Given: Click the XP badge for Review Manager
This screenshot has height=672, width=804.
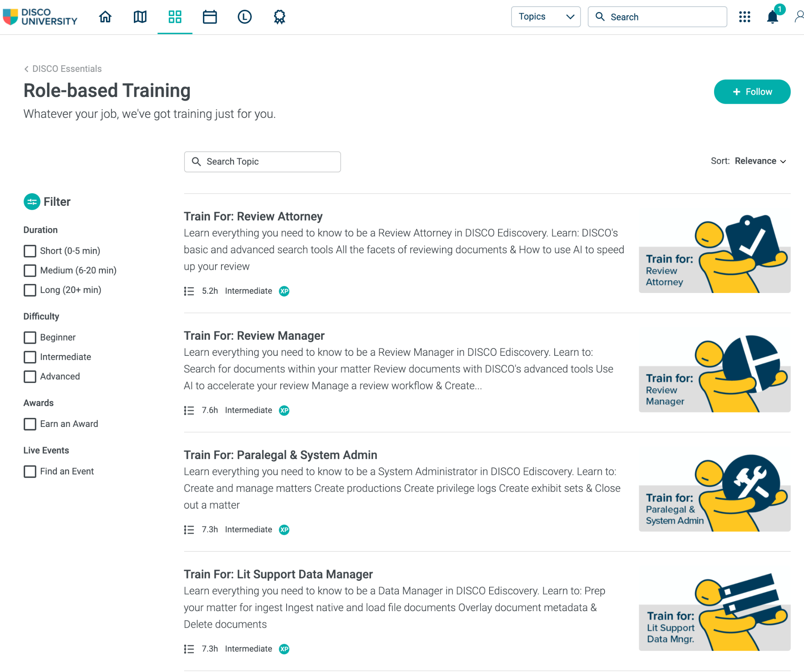Looking at the screenshot, I should [x=284, y=410].
